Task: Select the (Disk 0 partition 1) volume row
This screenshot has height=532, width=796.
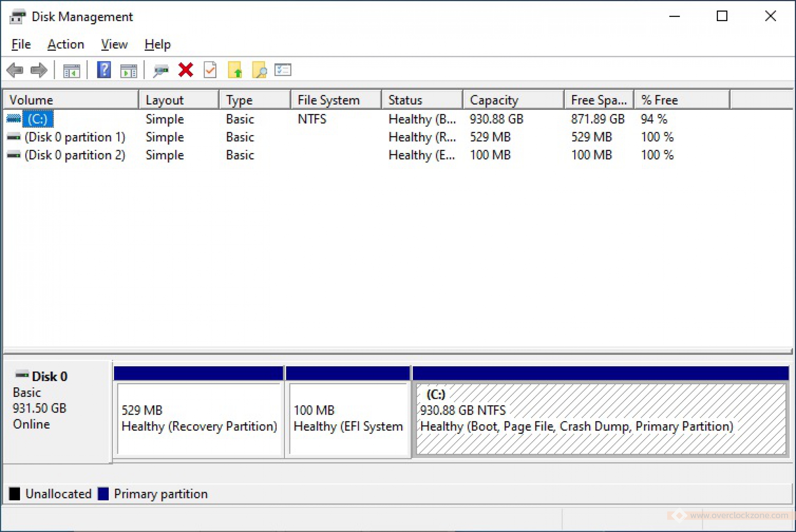Action: coord(75,137)
